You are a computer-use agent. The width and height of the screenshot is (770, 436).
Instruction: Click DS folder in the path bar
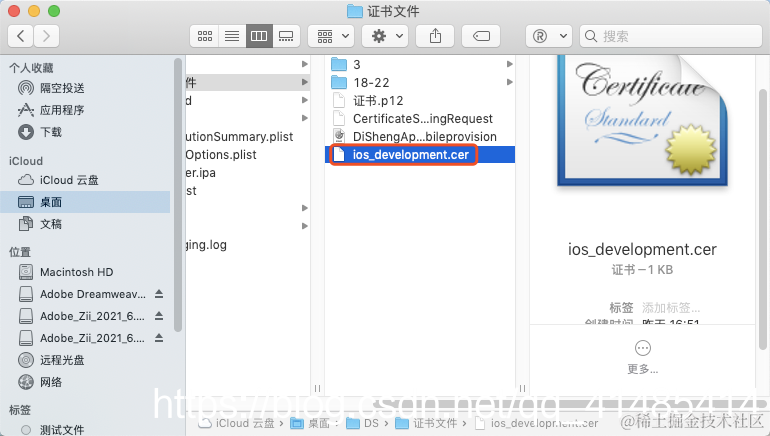[362, 423]
